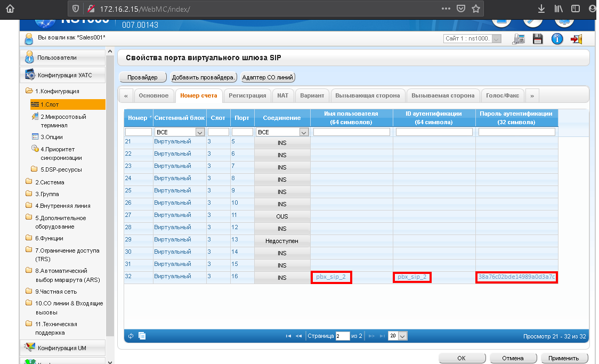The height and width of the screenshot is (364, 599).
Task: Open the 'Системный блок' filter dropdown
Action: 200,132
